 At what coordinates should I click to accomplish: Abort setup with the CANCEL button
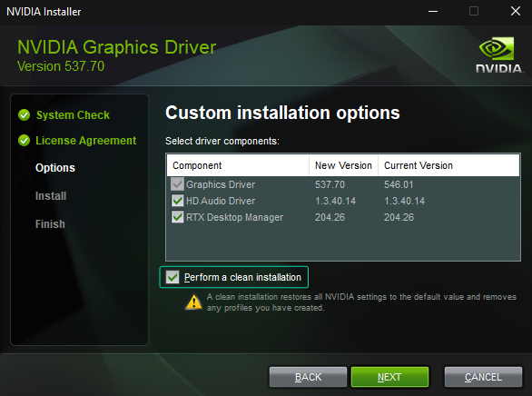[483, 377]
